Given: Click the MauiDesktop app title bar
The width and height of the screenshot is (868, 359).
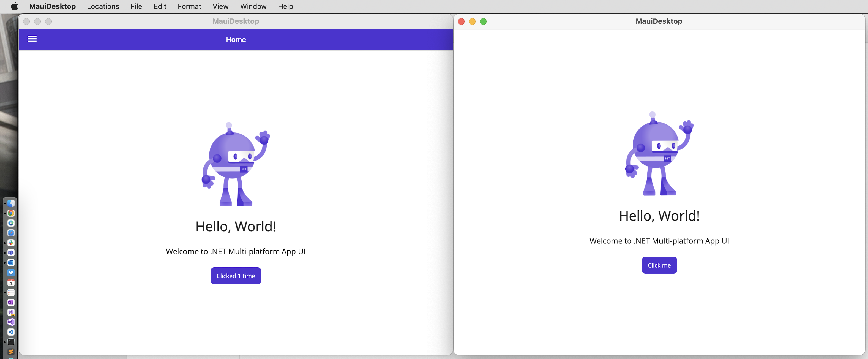Looking at the screenshot, I should pyautogui.click(x=235, y=20).
